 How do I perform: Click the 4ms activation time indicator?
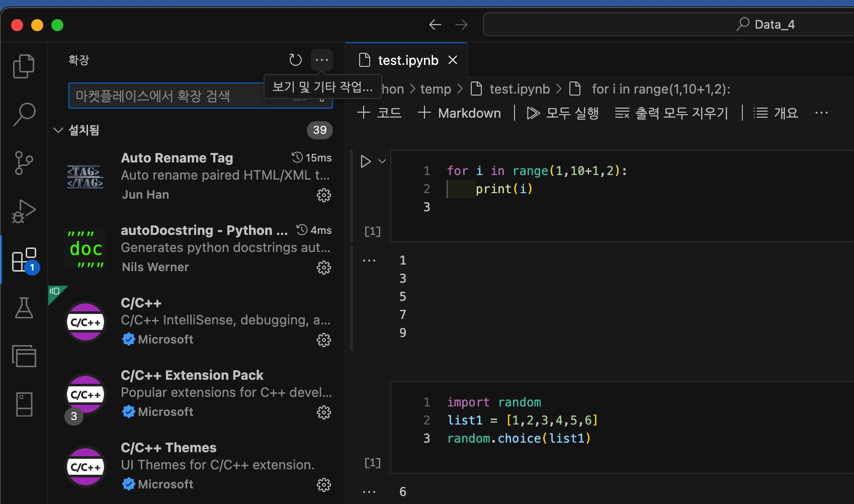click(x=314, y=230)
